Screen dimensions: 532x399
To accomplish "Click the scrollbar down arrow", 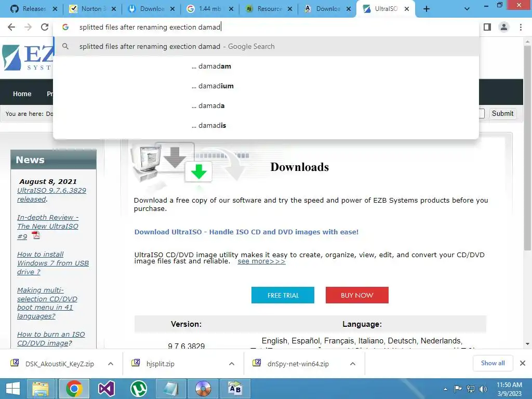I will pyautogui.click(x=527, y=344).
